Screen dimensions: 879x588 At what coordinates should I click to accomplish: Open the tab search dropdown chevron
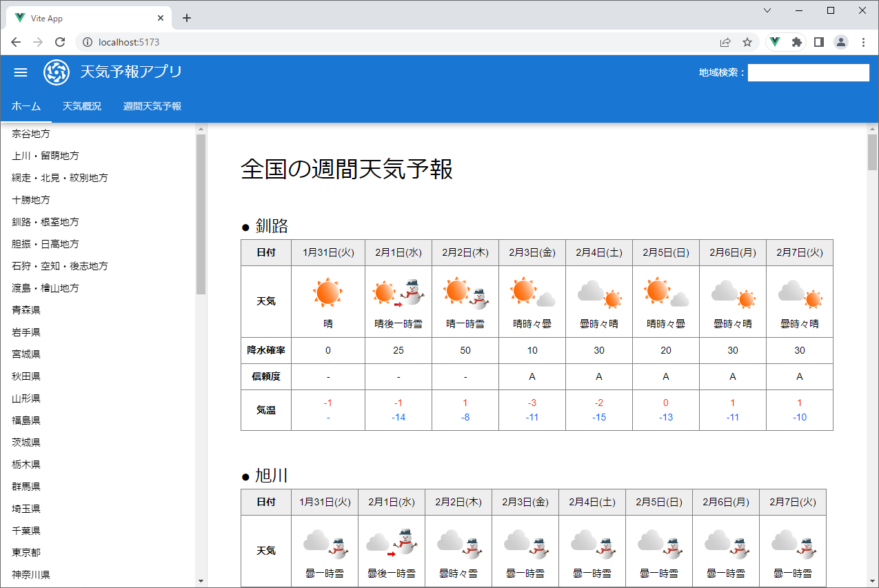[x=767, y=10]
